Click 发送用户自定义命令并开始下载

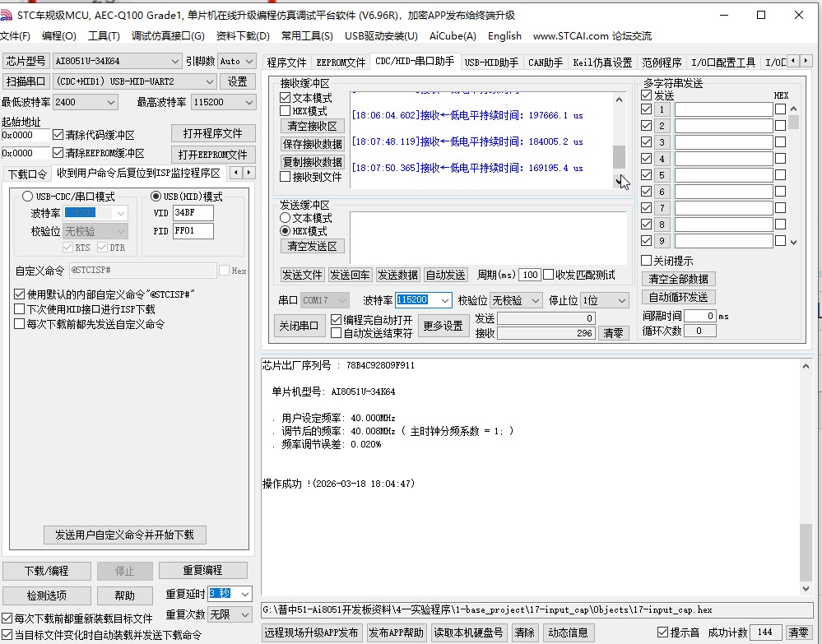(124, 535)
